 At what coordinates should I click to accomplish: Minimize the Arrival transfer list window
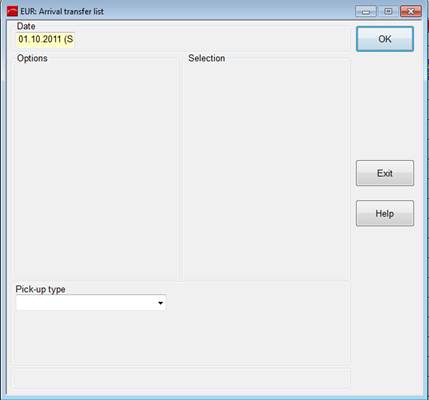coord(366,11)
